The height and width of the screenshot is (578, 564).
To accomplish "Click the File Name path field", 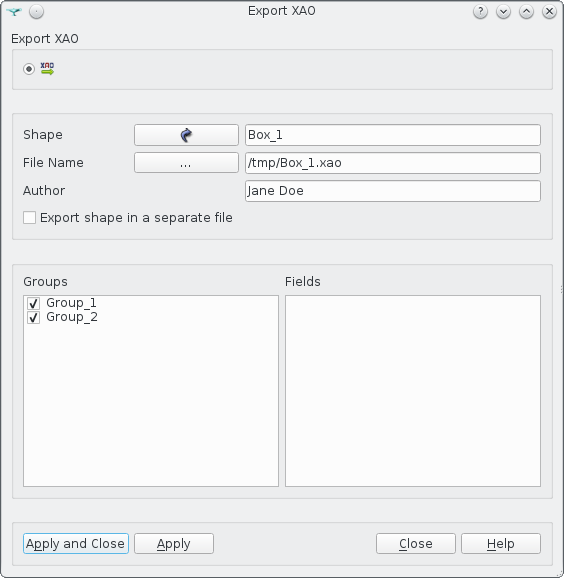I will (393, 163).
